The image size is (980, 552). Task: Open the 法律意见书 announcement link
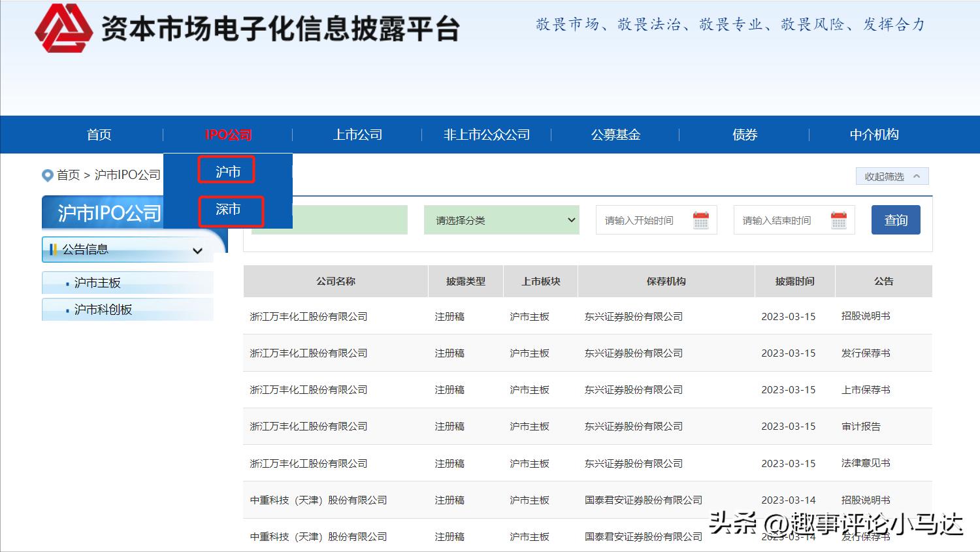(x=868, y=463)
